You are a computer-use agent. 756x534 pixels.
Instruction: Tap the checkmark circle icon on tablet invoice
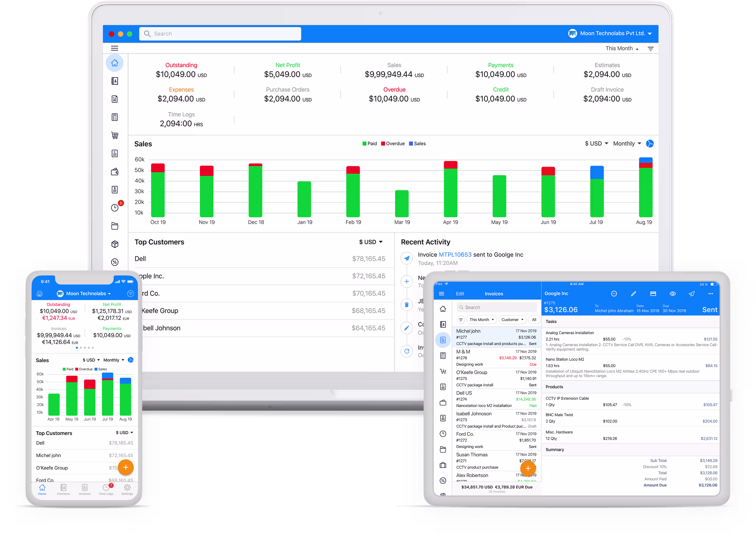[x=614, y=294]
